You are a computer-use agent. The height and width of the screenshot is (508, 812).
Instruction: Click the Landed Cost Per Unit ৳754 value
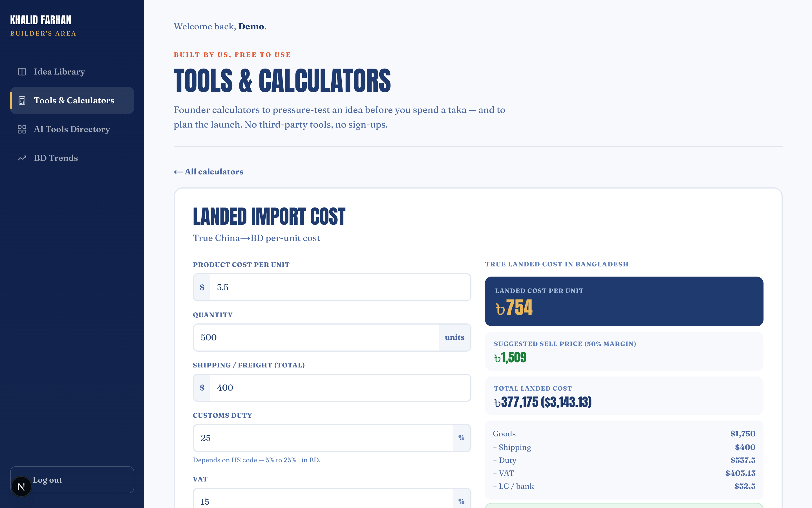click(514, 307)
